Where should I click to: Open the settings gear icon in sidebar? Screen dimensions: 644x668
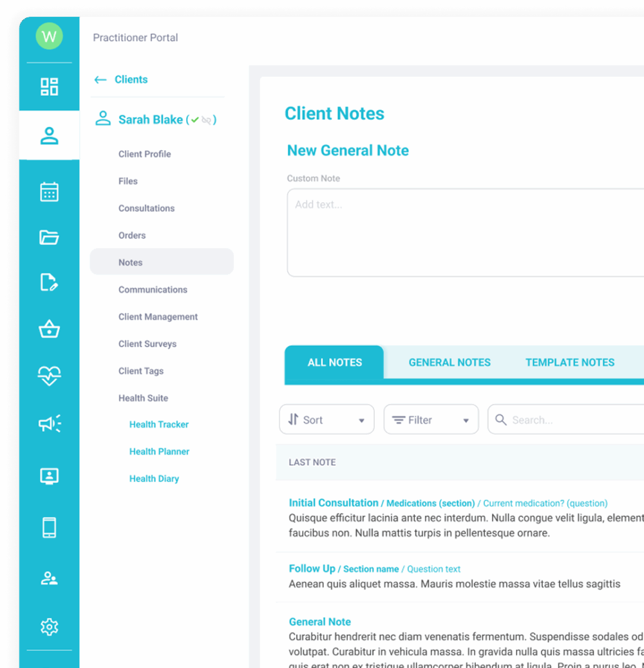[x=49, y=626]
